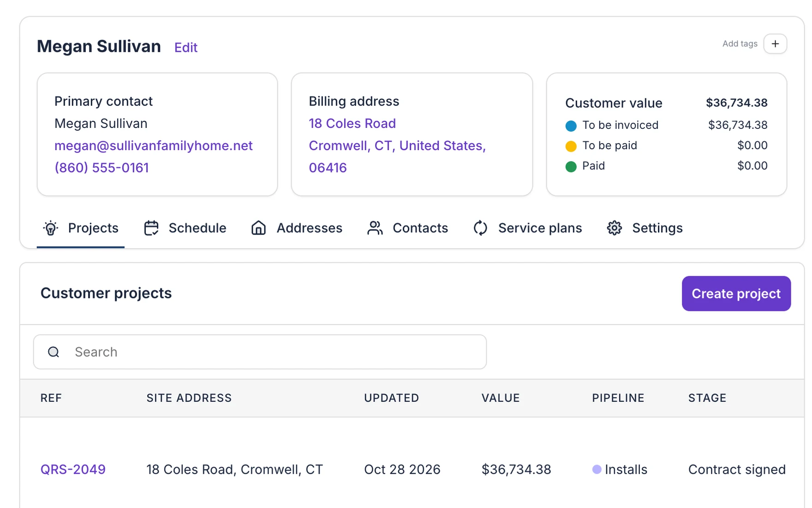Screen dimensions: 812x508
Task: Click the calendar icon beside Schedule
Action: pos(151,228)
